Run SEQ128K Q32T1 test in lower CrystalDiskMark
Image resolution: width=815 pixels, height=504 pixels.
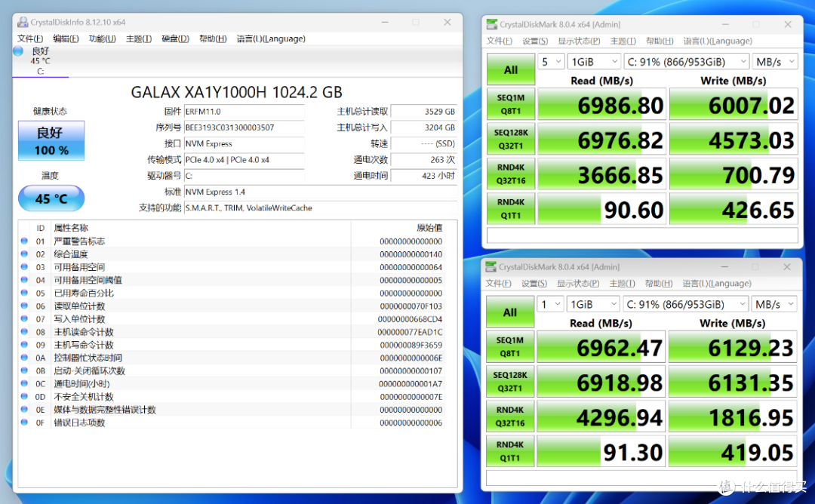point(509,381)
